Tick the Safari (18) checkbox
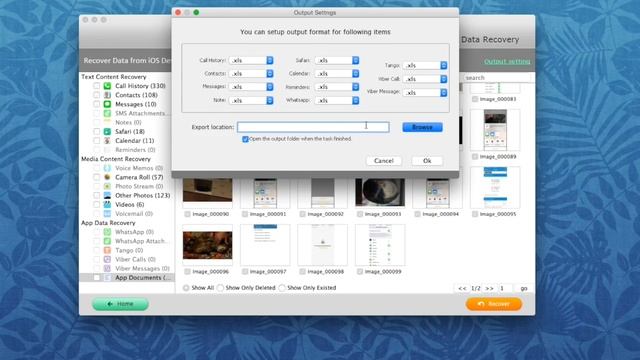640x360 pixels. pos(97,131)
